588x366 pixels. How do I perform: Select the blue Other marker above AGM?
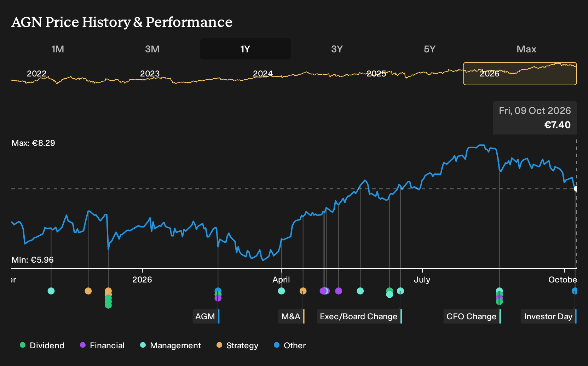click(218, 291)
